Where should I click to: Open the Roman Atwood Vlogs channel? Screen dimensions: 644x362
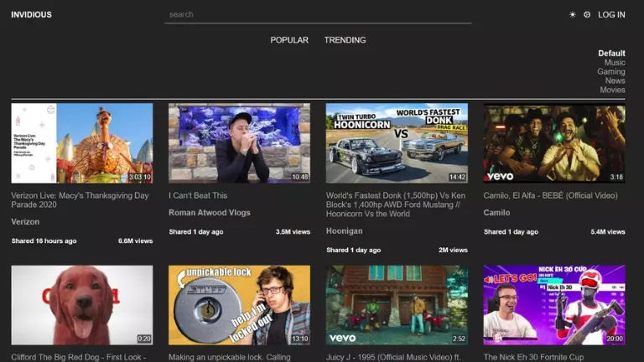coord(209,213)
